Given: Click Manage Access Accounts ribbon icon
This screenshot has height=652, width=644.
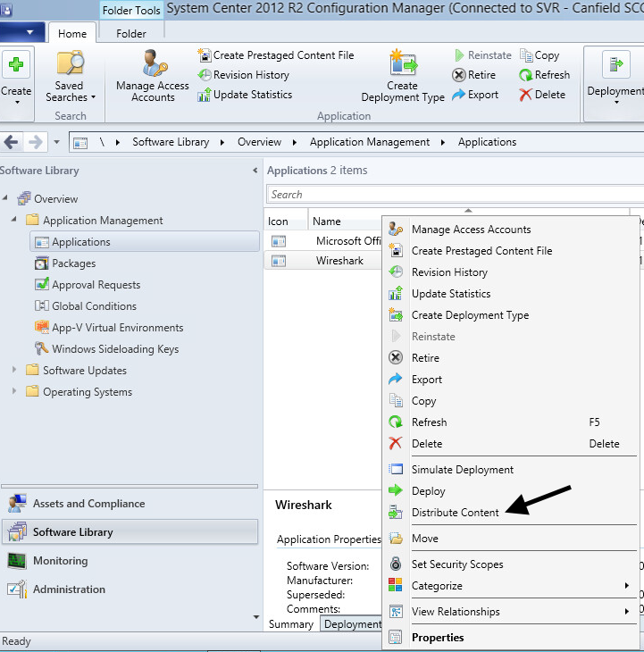Looking at the screenshot, I should pyautogui.click(x=153, y=76).
